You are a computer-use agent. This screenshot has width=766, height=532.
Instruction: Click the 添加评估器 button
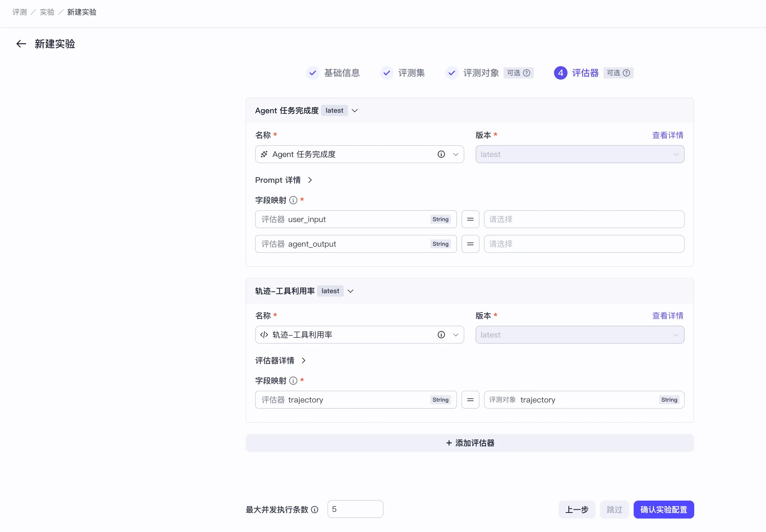click(x=470, y=443)
